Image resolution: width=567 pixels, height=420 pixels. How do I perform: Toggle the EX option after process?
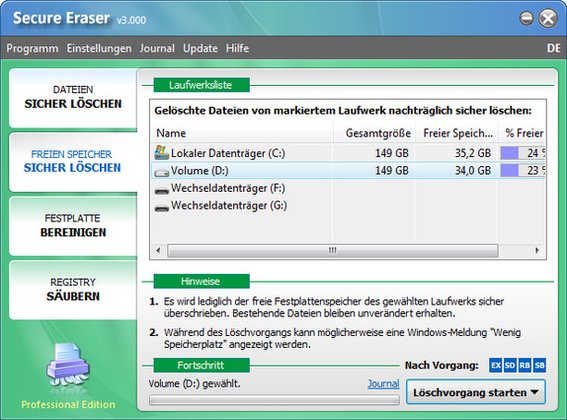click(x=495, y=365)
